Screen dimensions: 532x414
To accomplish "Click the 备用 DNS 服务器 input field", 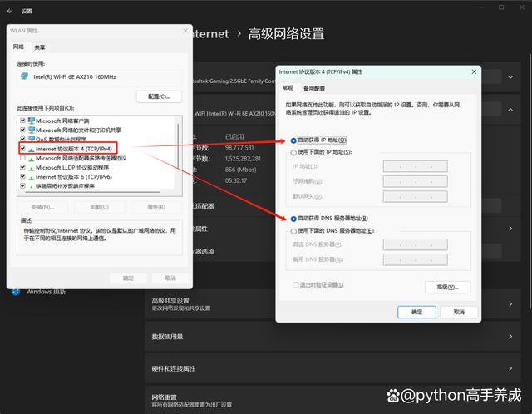I will click(x=416, y=259).
